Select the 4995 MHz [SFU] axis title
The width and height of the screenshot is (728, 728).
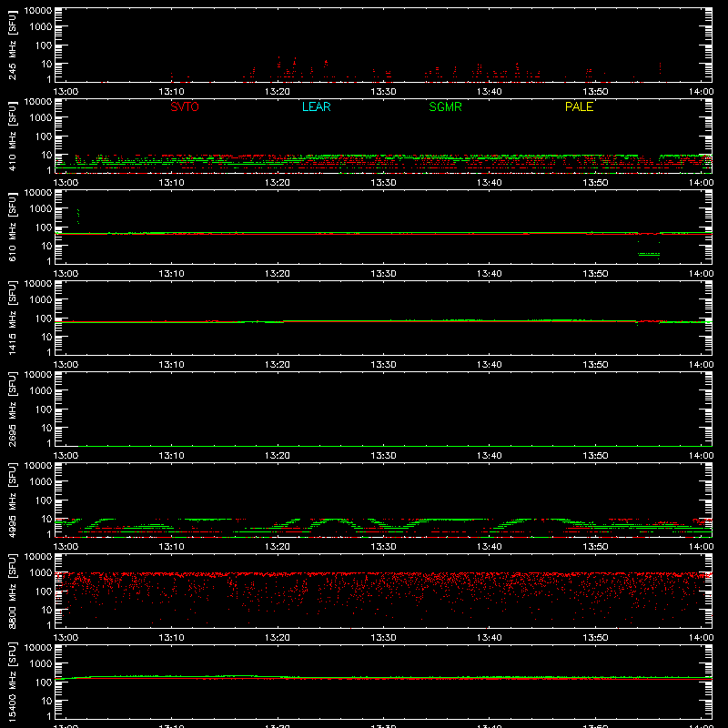pos(12,500)
